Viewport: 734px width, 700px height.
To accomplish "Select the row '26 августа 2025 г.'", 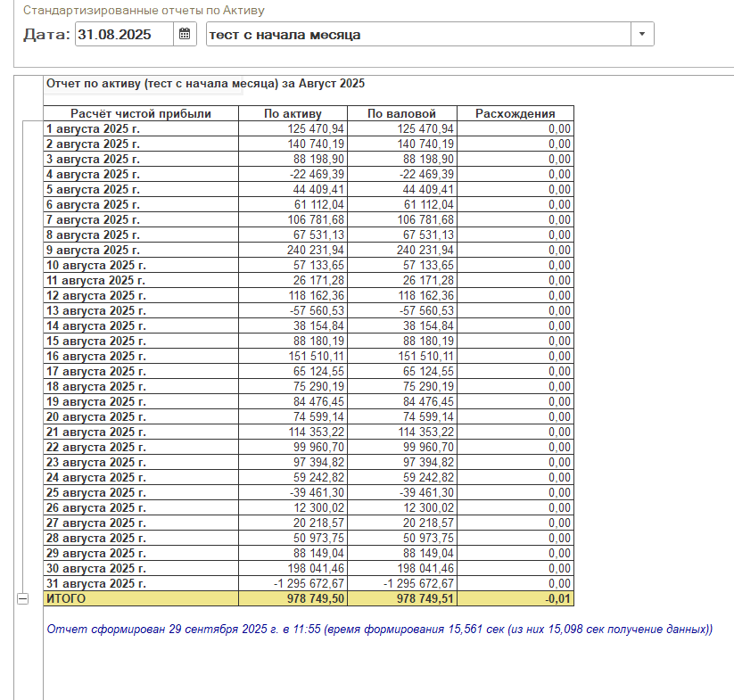I will (309, 507).
